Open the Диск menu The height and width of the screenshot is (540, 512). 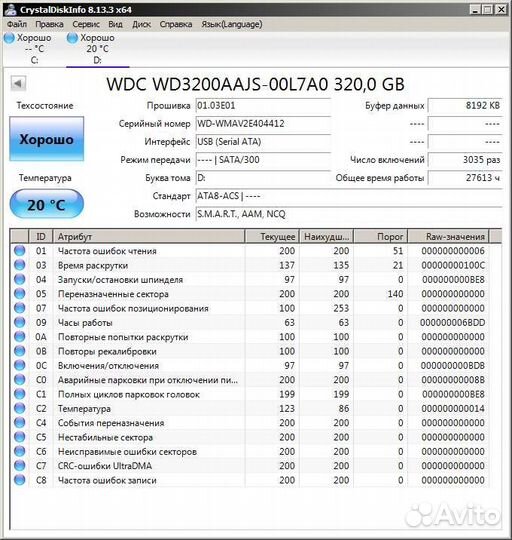142,24
